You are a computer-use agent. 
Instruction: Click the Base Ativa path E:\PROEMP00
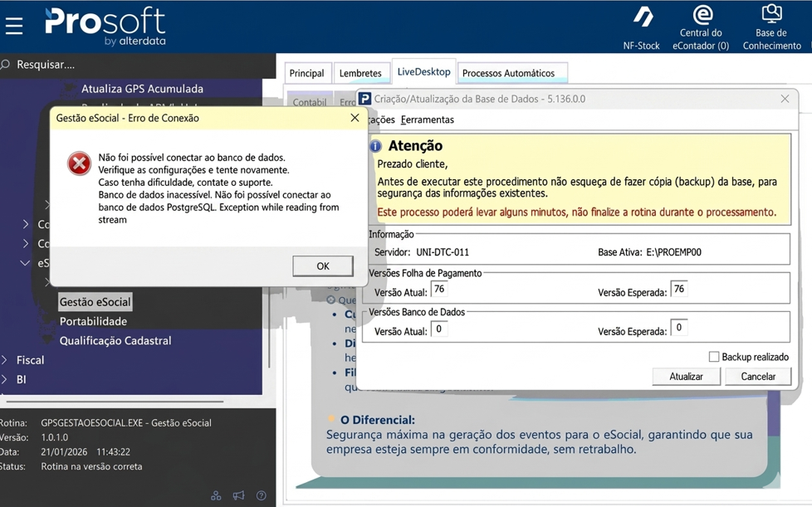click(x=673, y=252)
